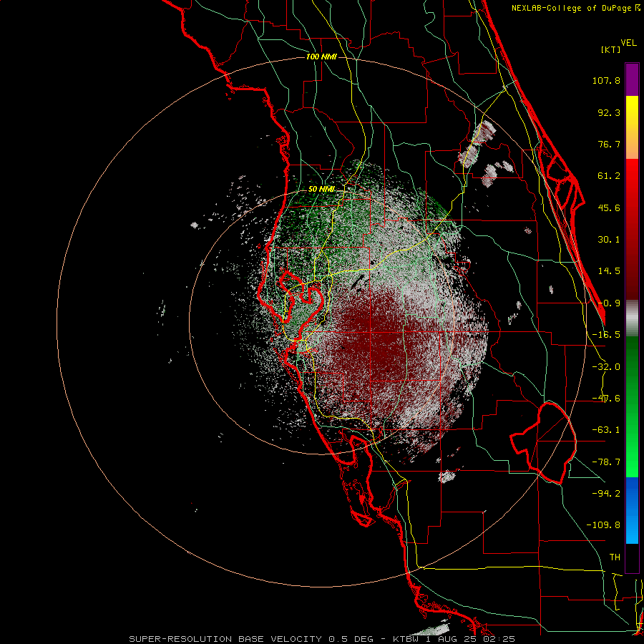Click the VEL legend title
The width and height of the screenshot is (644, 644).
tap(628, 43)
